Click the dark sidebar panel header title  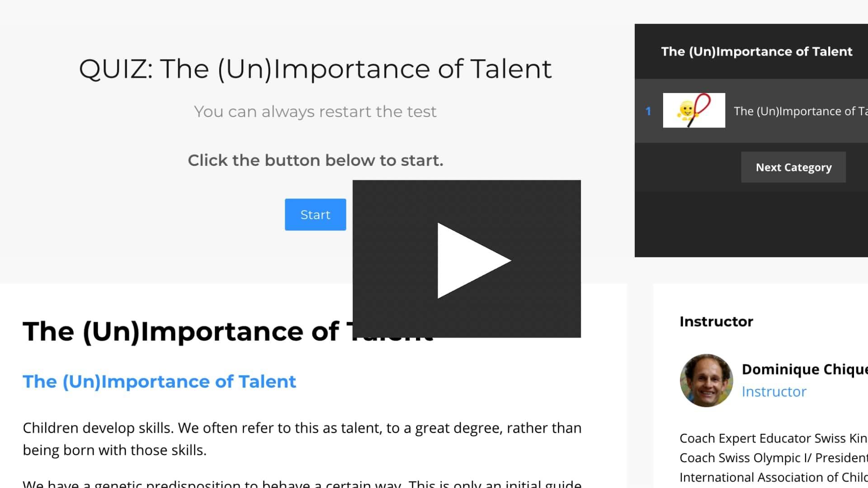(x=756, y=52)
